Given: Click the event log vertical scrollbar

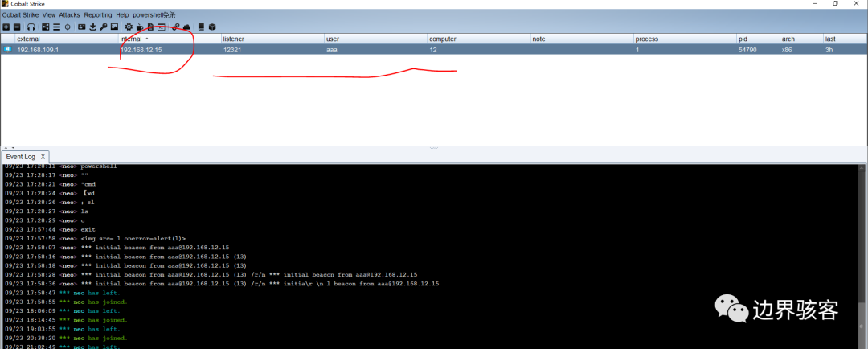Looking at the screenshot, I should click(863, 256).
